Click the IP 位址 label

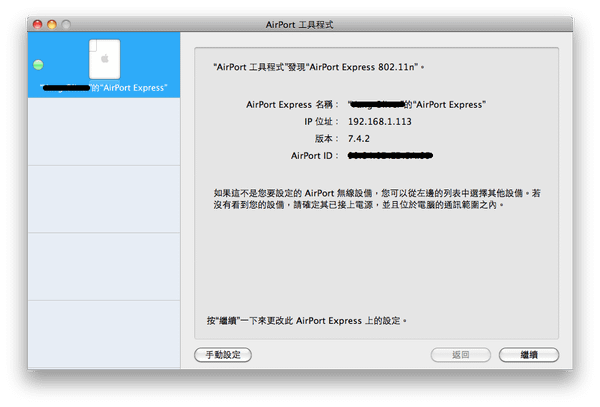[321, 122]
